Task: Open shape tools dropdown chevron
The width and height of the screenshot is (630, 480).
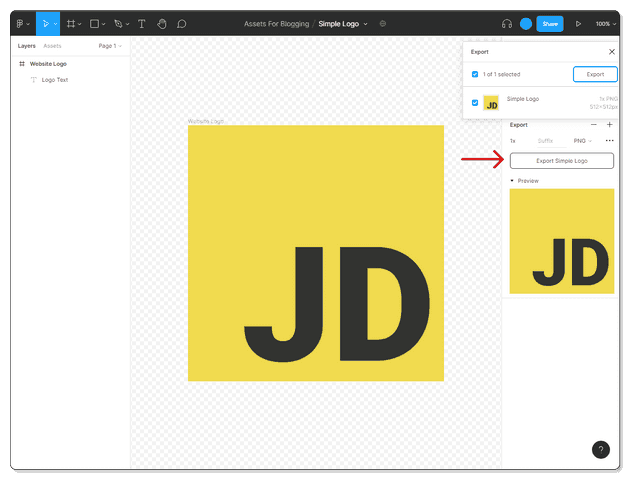Action: coord(104,24)
